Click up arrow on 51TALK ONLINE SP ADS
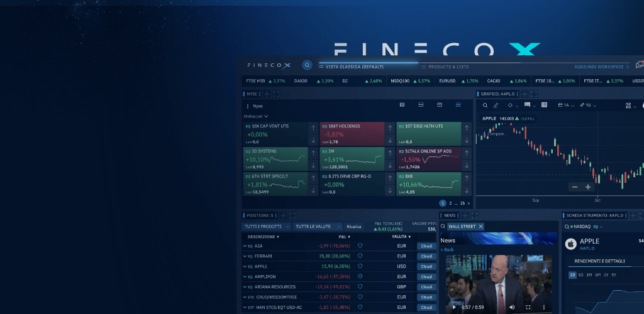The height and width of the screenshot is (314, 644). point(467,153)
